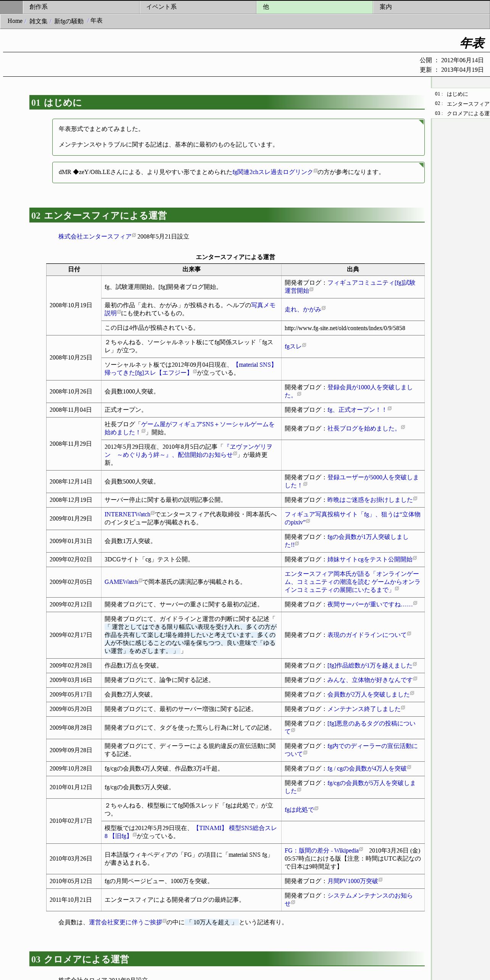Open エンタースフィア岡本氏が語る lecture article link

(352, 582)
